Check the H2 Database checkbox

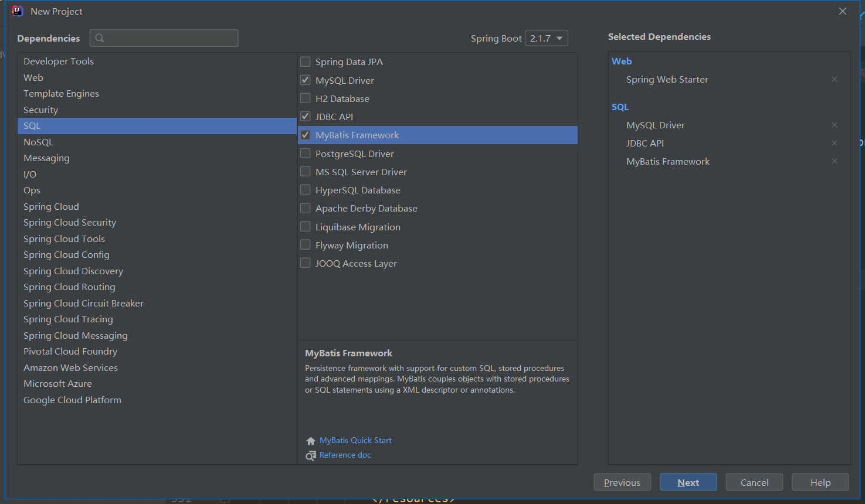tap(306, 98)
